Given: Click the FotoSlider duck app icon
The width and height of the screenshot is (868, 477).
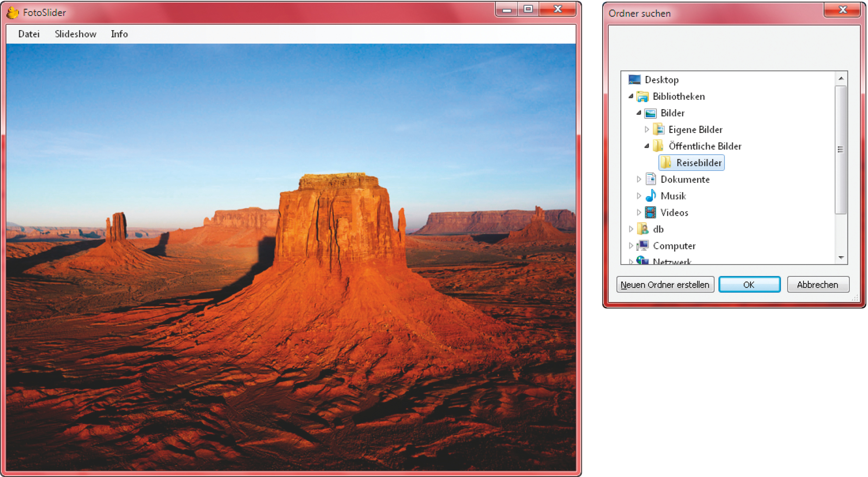Looking at the screenshot, I should (x=13, y=13).
